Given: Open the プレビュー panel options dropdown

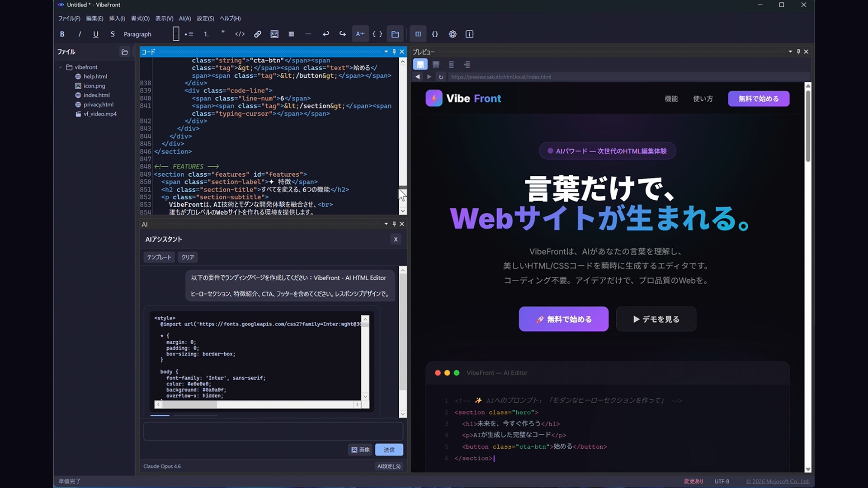Looking at the screenshot, I should click(790, 52).
